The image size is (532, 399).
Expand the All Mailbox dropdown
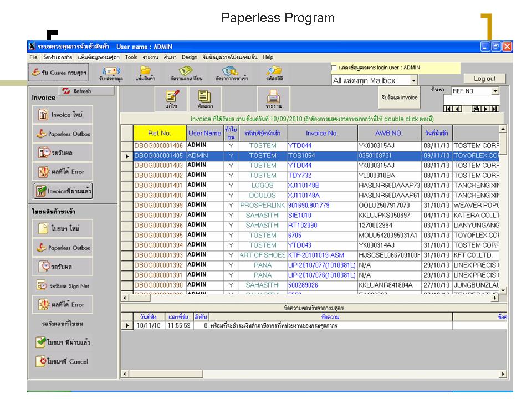coord(413,81)
